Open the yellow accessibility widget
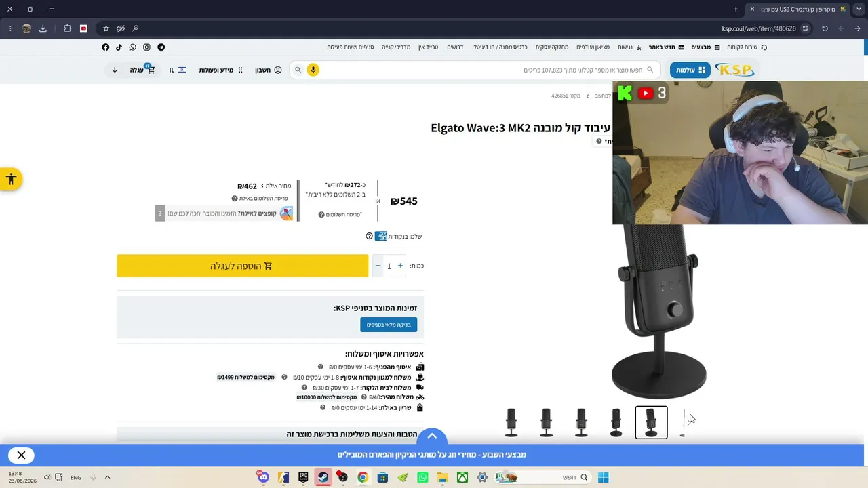This screenshot has width=868, height=488. click(11, 179)
